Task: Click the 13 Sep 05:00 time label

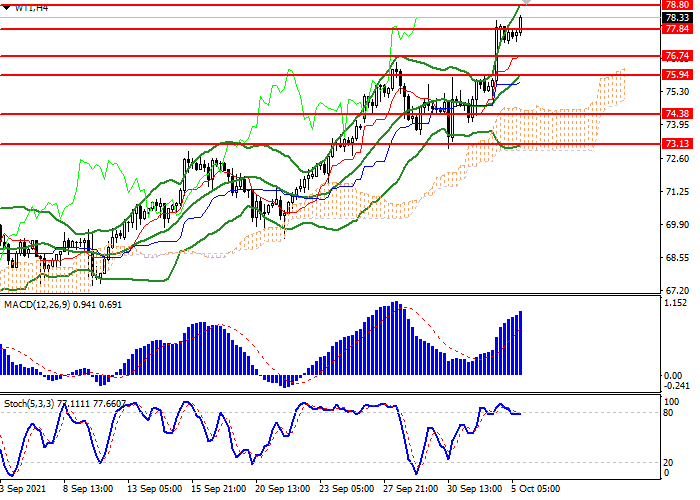Action: pos(154,489)
